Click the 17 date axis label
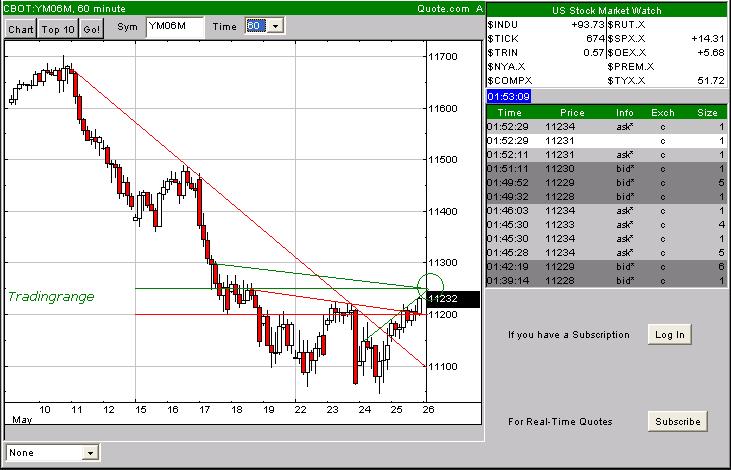The width and height of the screenshot is (731, 470). click(x=205, y=409)
